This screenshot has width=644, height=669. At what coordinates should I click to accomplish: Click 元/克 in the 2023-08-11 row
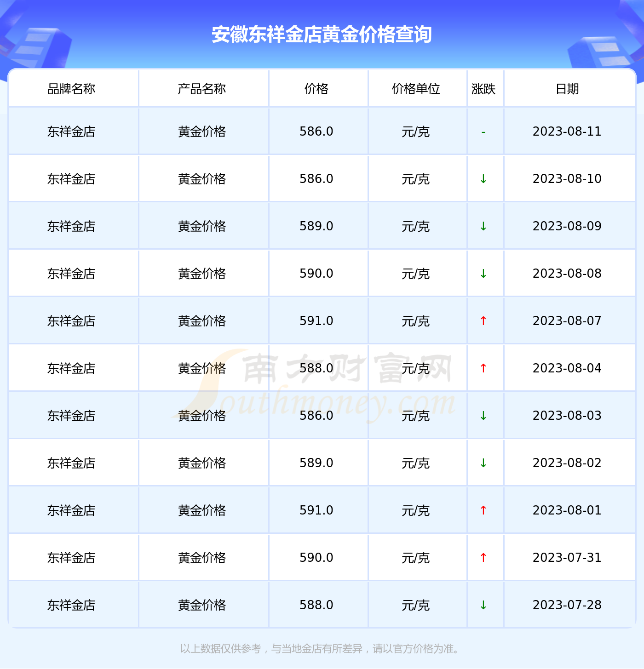pyautogui.click(x=416, y=132)
